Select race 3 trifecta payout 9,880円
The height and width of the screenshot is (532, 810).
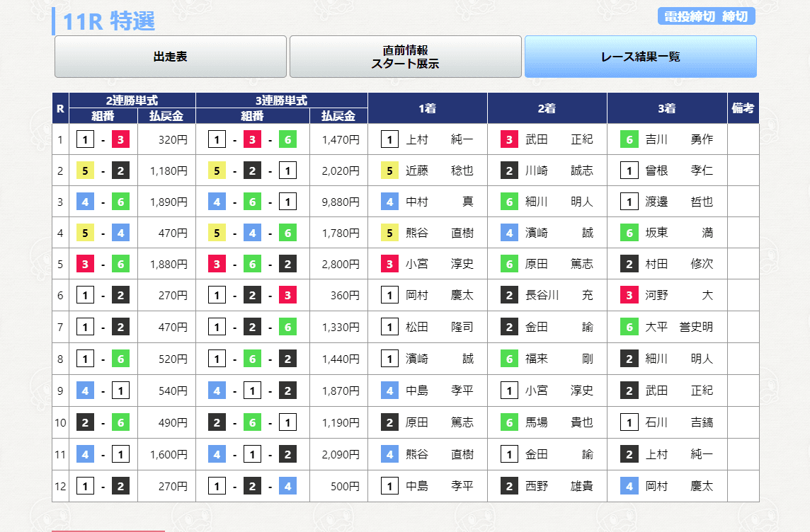click(341, 202)
